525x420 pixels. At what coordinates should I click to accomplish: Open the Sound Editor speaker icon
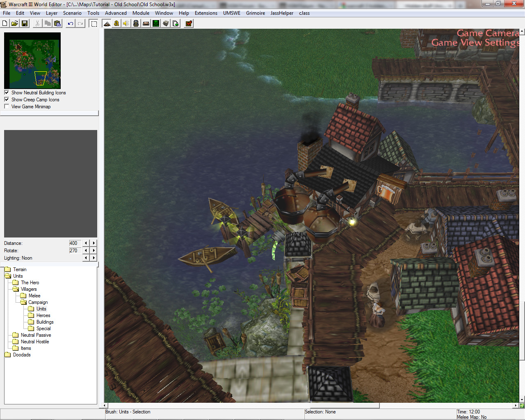pos(126,23)
